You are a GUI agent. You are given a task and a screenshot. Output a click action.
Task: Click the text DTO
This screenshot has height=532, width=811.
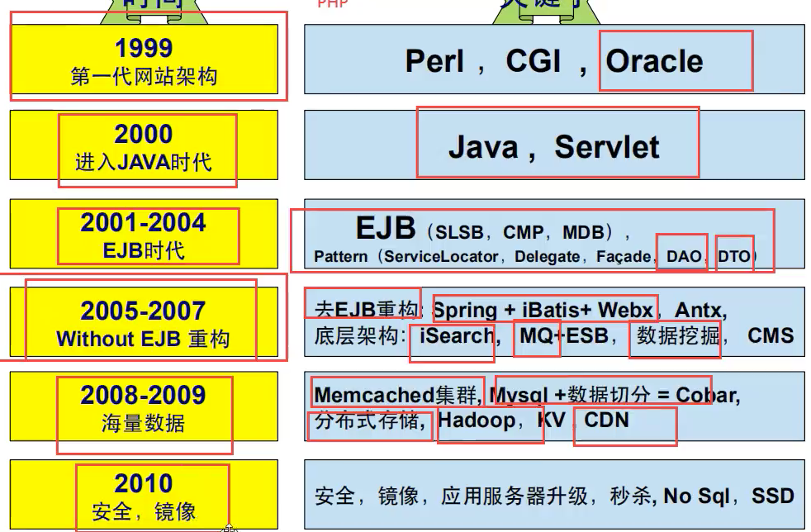pos(734,257)
